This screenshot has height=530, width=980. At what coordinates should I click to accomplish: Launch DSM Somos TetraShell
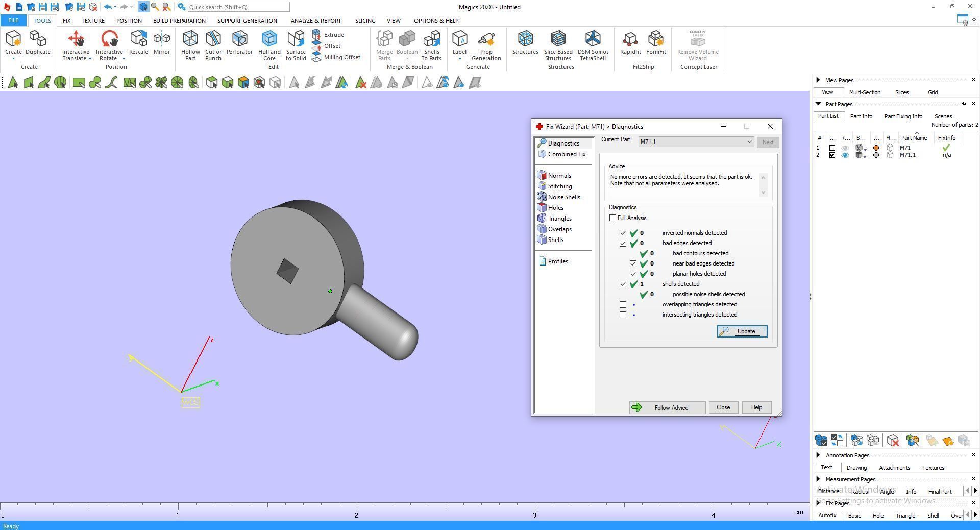(x=593, y=45)
